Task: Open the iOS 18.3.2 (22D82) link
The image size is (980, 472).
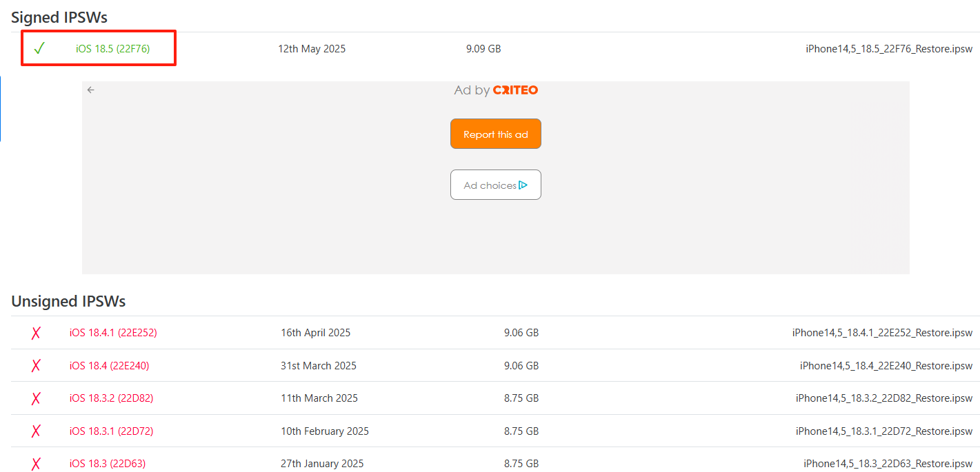Action: pos(111,398)
